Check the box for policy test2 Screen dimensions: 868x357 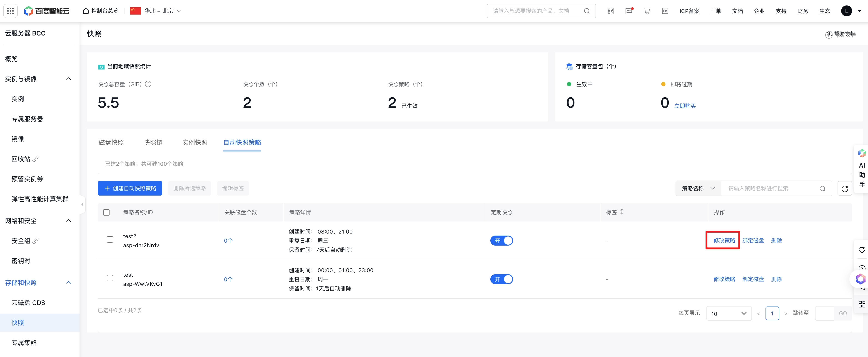(110, 239)
